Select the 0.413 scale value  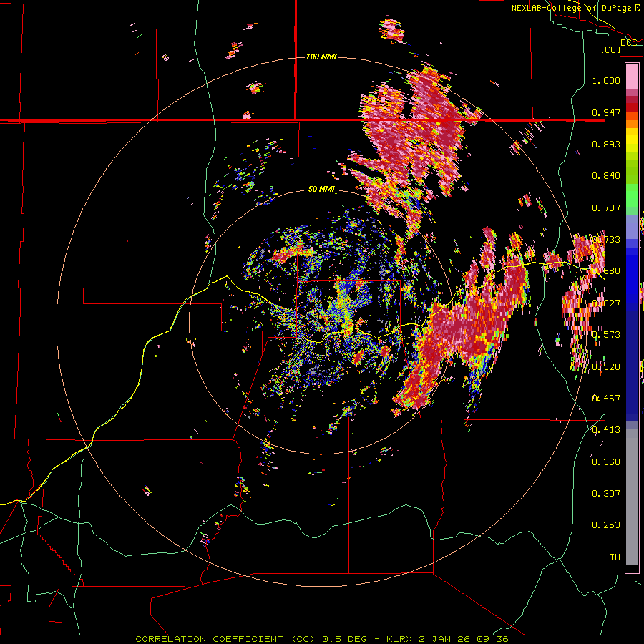click(x=606, y=430)
